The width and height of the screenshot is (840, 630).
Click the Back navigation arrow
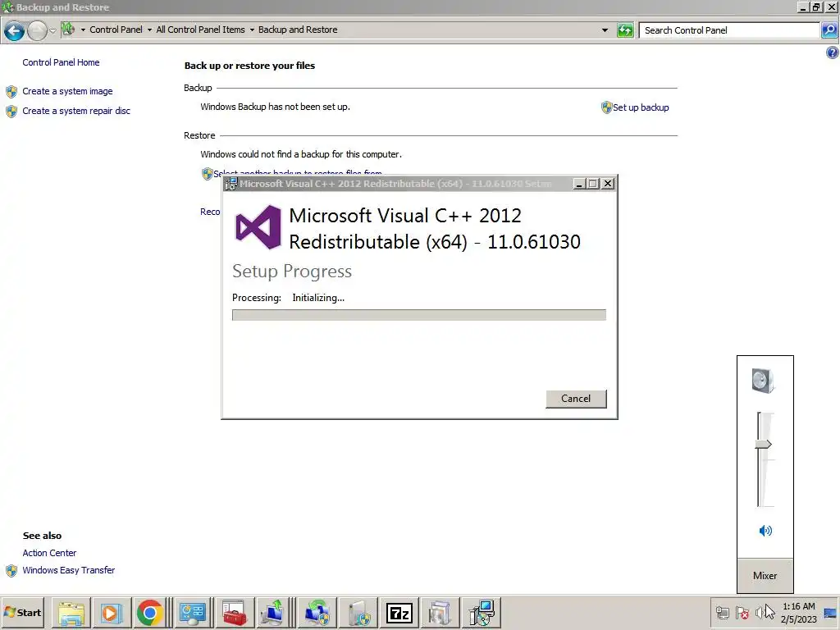coord(15,30)
